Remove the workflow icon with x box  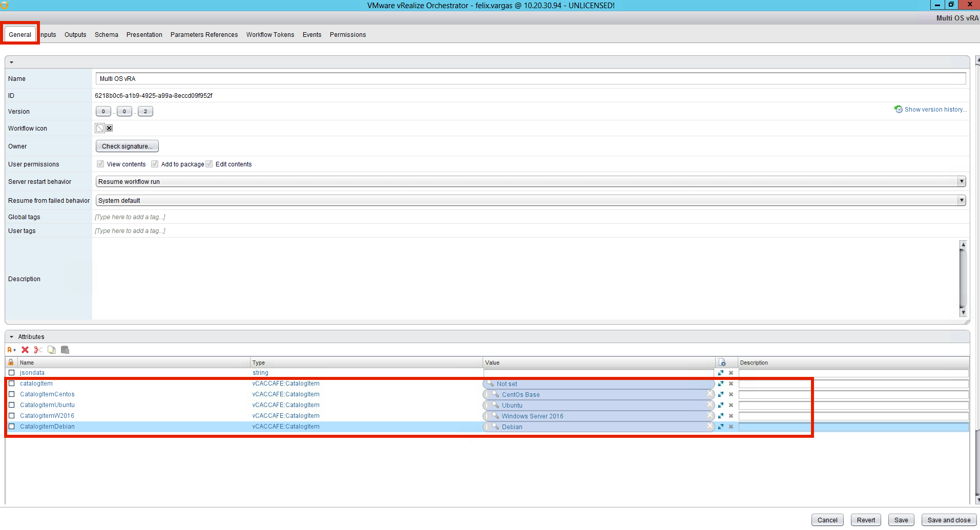click(x=109, y=128)
